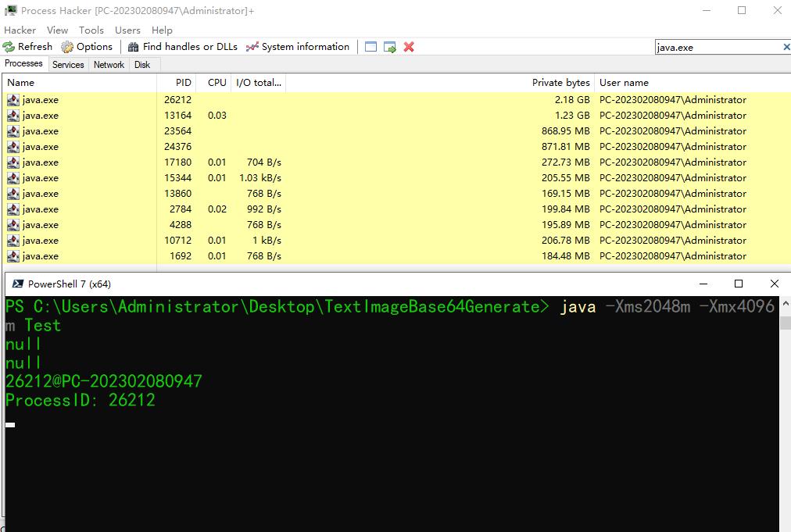
Task: Open the Tools menu
Action: [91, 30]
